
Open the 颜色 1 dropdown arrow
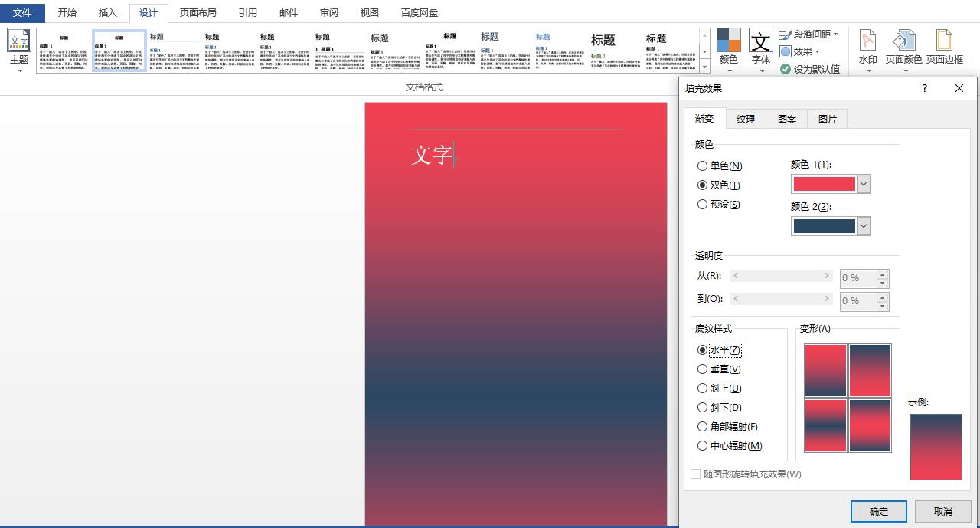[864, 184]
